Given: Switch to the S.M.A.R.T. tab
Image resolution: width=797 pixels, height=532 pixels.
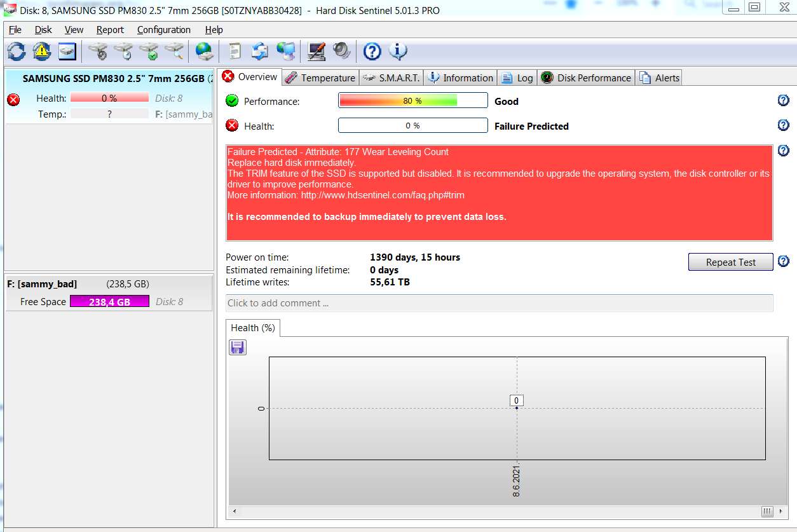Looking at the screenshot, I should point(392,78).
